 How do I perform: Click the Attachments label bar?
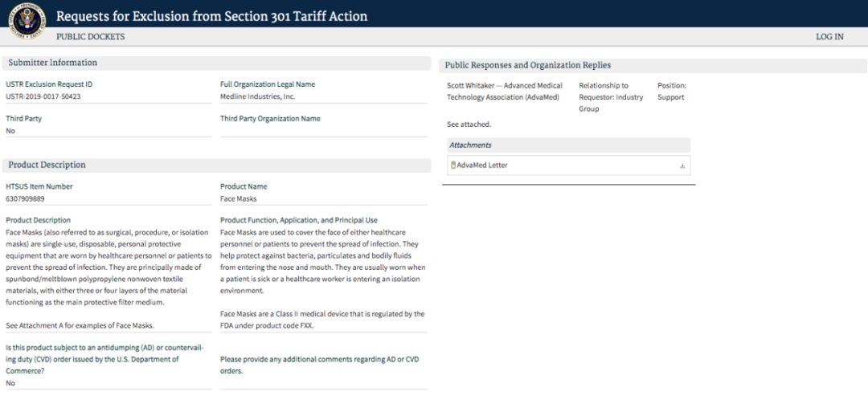[x=568, y=145]
